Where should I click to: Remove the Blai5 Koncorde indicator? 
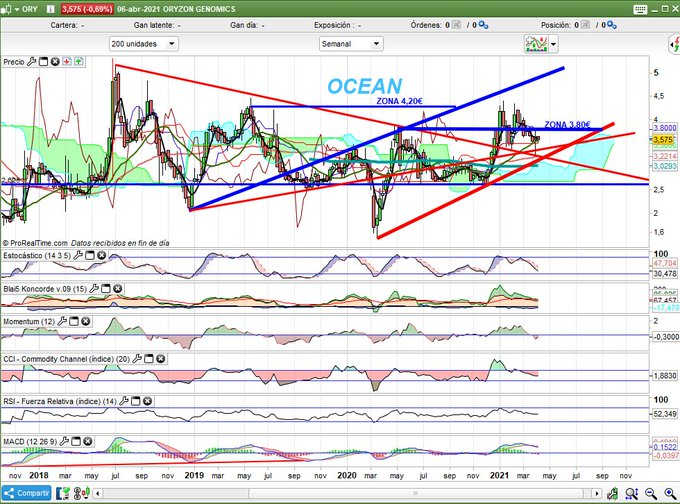[118, 288]
